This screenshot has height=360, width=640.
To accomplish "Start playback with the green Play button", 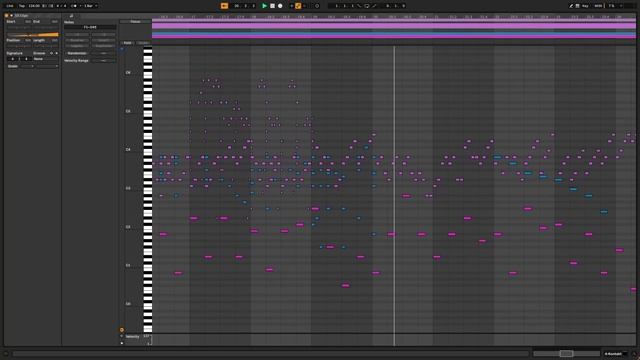I will coord(264,6).
